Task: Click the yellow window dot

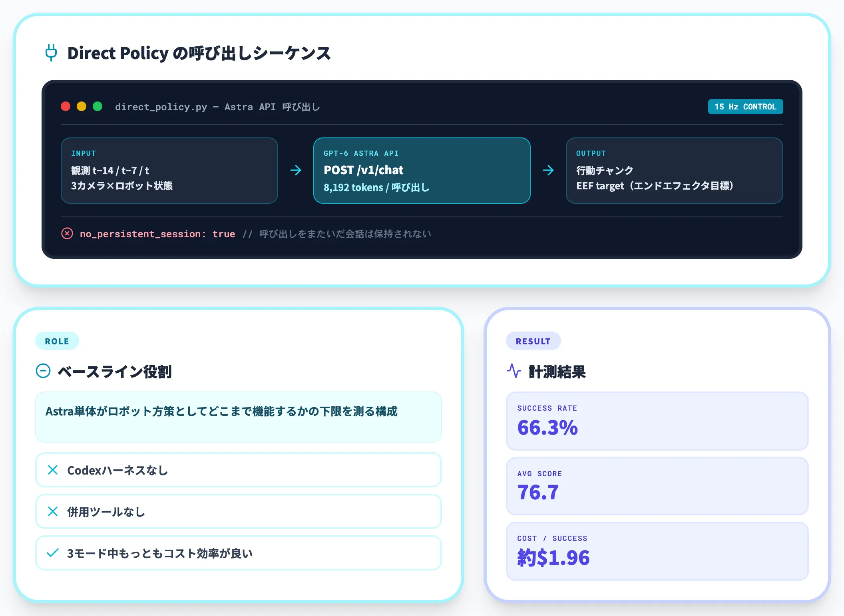Action: coord(82,106)
